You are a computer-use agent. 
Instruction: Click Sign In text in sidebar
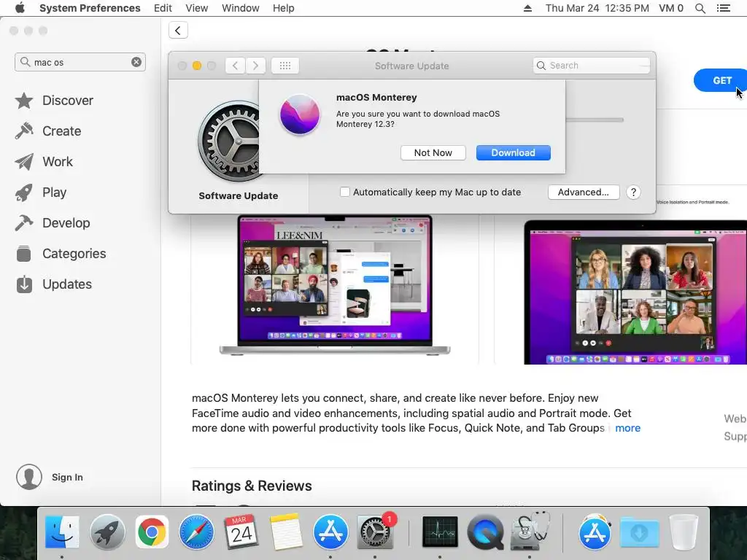pyautogui.click(x=67, y=477)
